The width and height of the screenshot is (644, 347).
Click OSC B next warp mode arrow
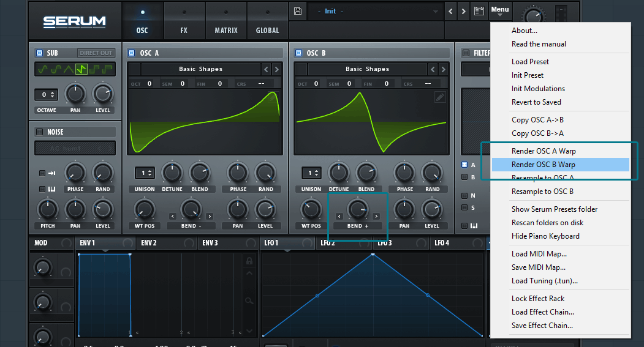376,216
